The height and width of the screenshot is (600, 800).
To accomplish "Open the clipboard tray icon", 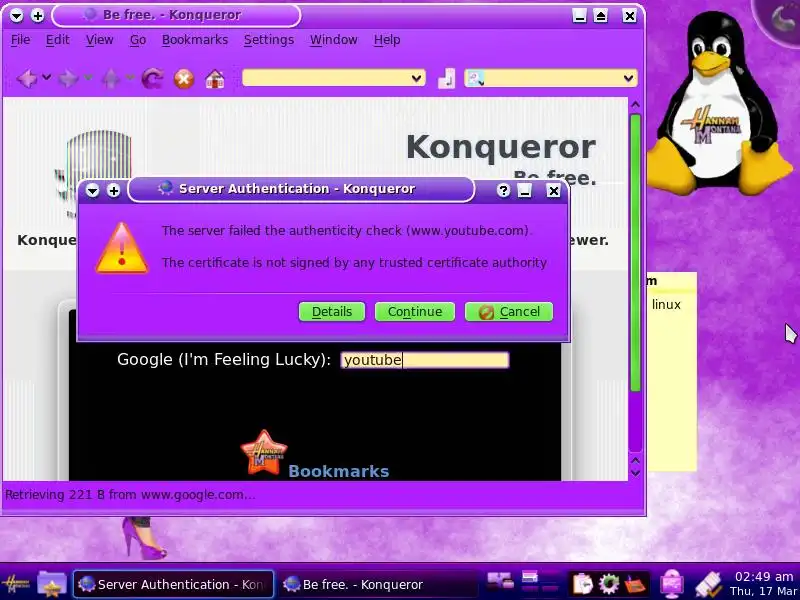I will point(582,584).
